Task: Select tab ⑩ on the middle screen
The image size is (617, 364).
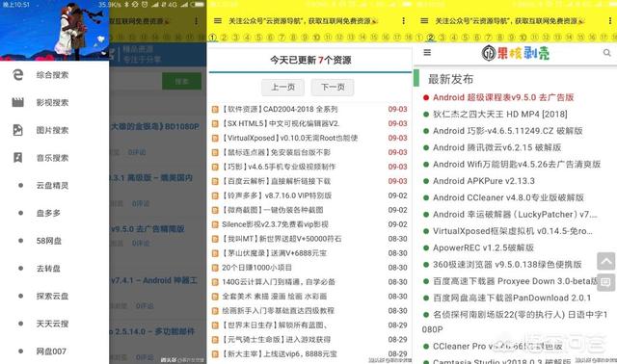Action: click(316, 38)
